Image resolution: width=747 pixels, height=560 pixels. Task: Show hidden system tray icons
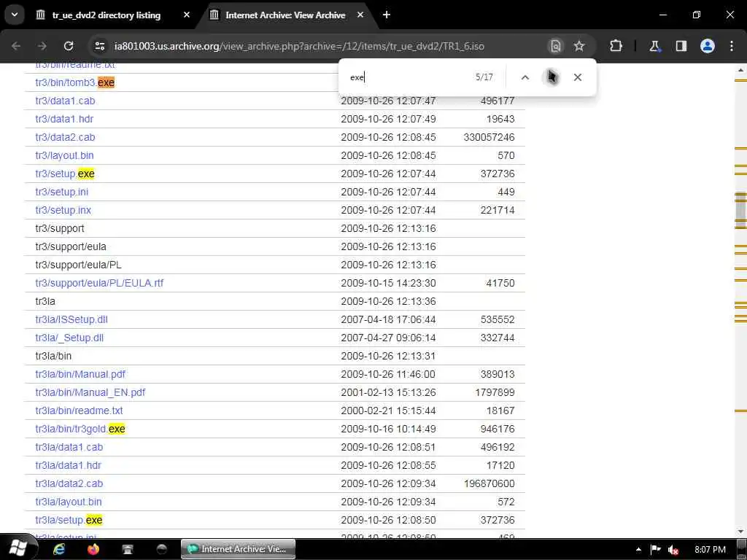[x=638, y=550]
